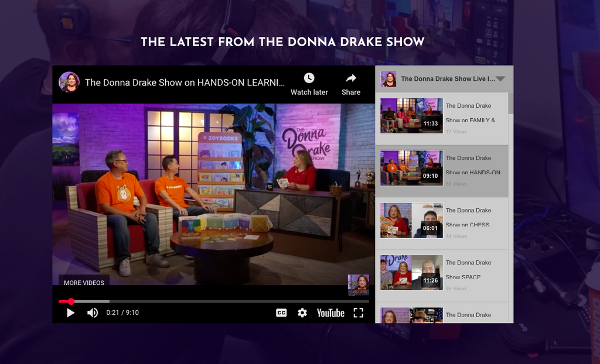Open video settings gear
Viewport: 600px width, 364px height.
[x=302, y=313]
